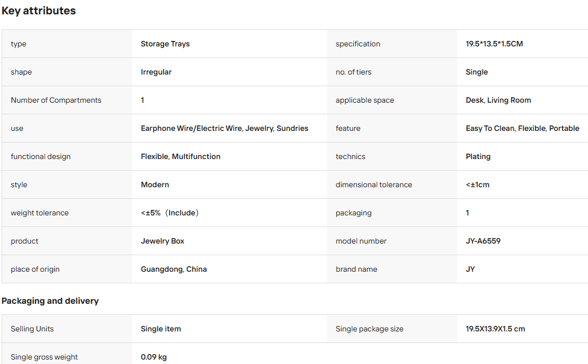Click the Packaging and delivery heading
The width and height of the screenshot is (588, 364).
pyautogui.click(x=50, y=301)
